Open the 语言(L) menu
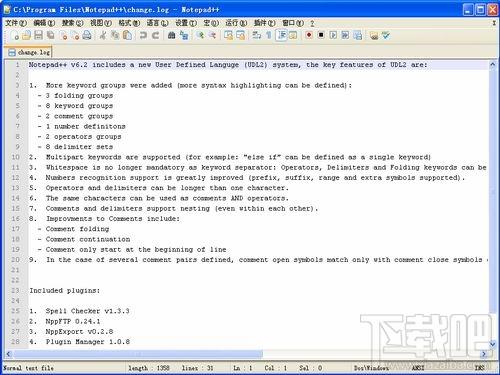The height and width of the screenshot is (375, 500). point(157,23)
